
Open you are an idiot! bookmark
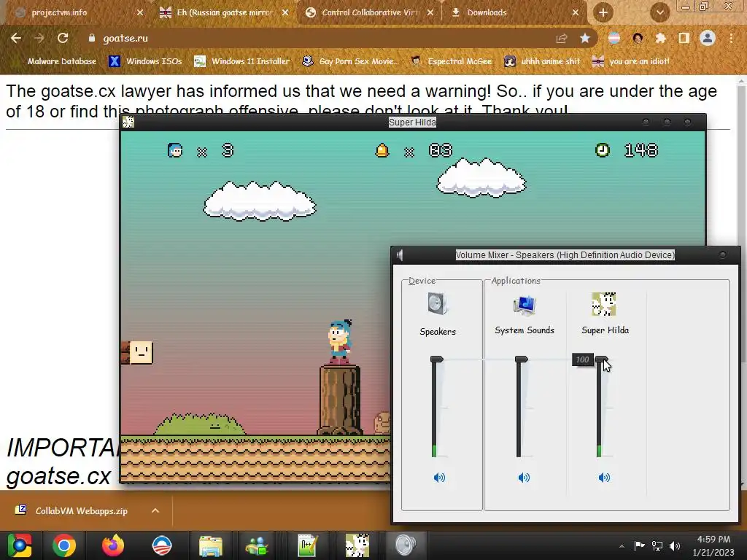coord(630,61)
